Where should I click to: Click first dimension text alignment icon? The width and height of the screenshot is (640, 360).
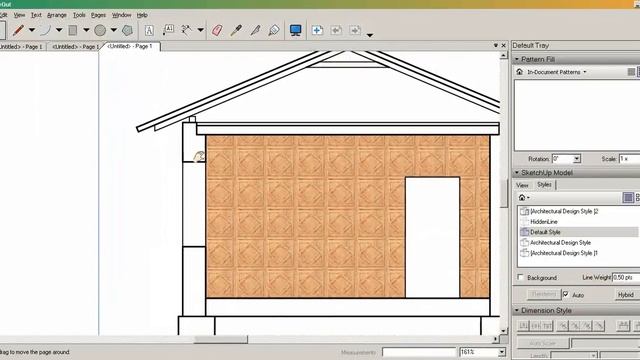(523, 326)
